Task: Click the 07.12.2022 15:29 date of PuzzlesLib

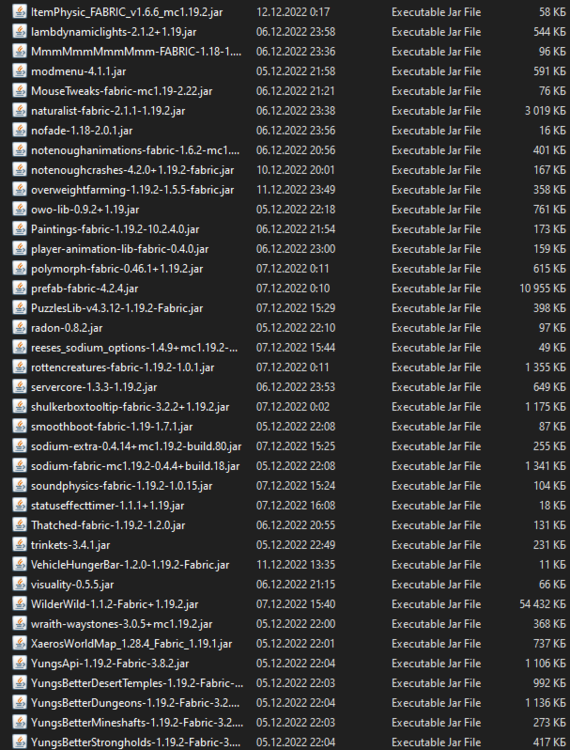Action: pos(296,308)
